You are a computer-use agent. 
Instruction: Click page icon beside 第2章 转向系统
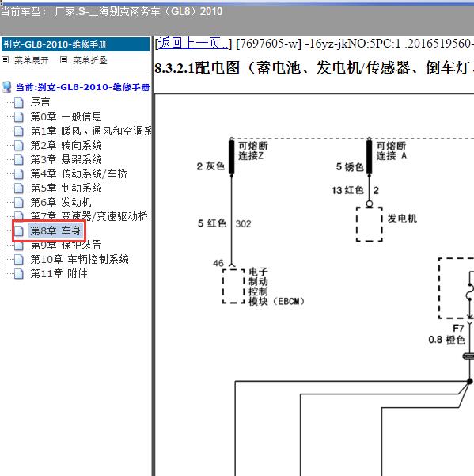point(19,146)
